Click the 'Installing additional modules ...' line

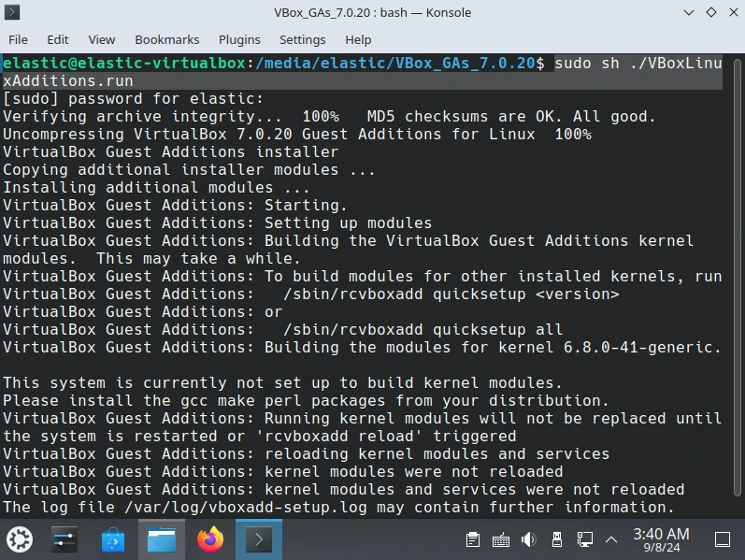(x=156, y=187)
